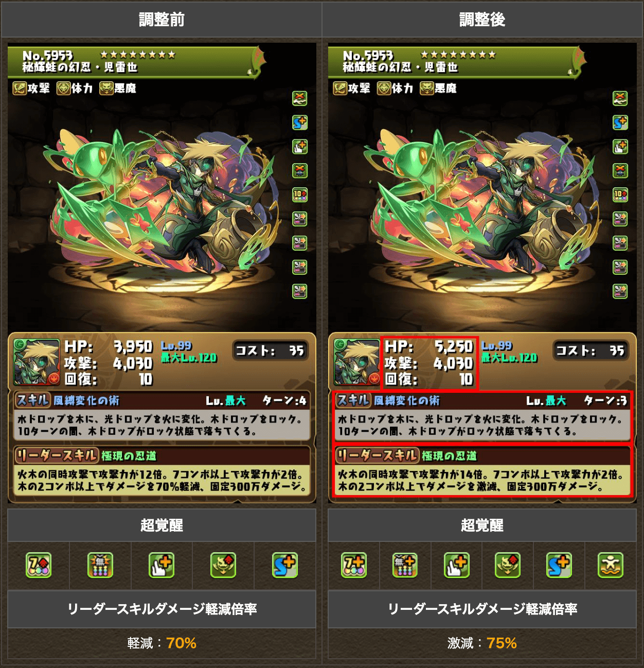The height and width of the screenshot is (668, 644).
Task: Tap the skill boost+ awakening beside 調整後 artwork
Action: (x=620, y=122)
